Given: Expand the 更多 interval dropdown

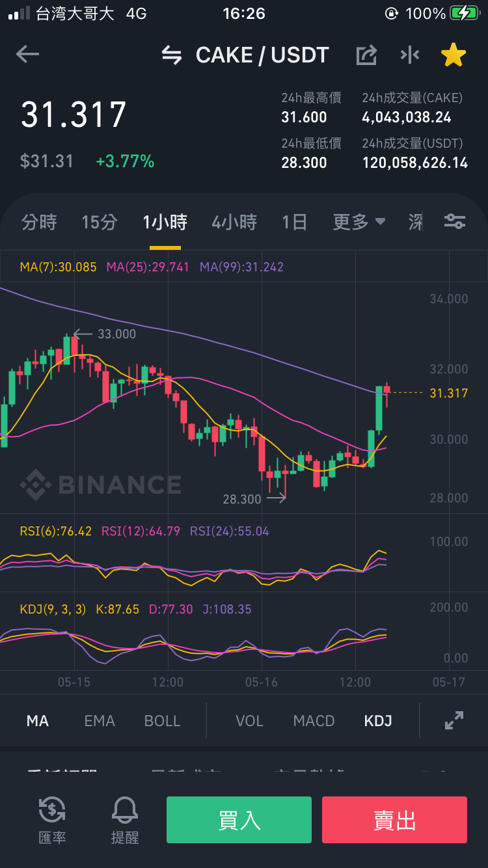Looking at the screenshot, I should point(359,223).
